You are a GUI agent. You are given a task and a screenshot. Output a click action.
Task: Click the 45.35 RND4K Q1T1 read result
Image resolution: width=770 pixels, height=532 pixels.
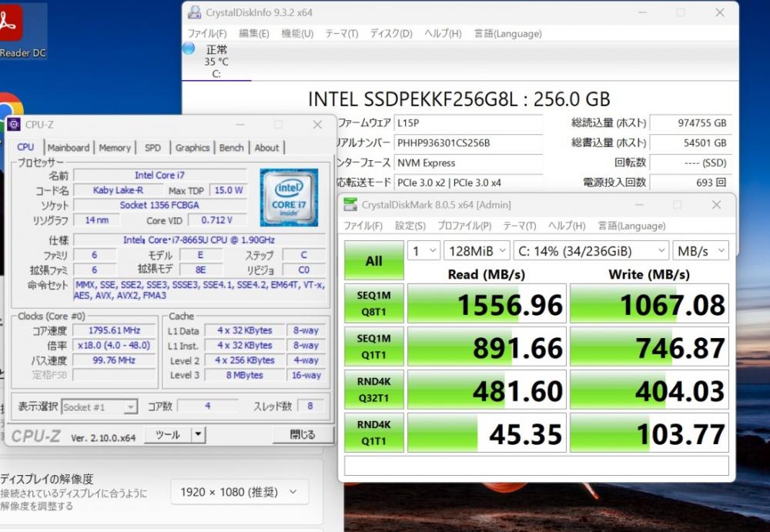click(487, 433)
